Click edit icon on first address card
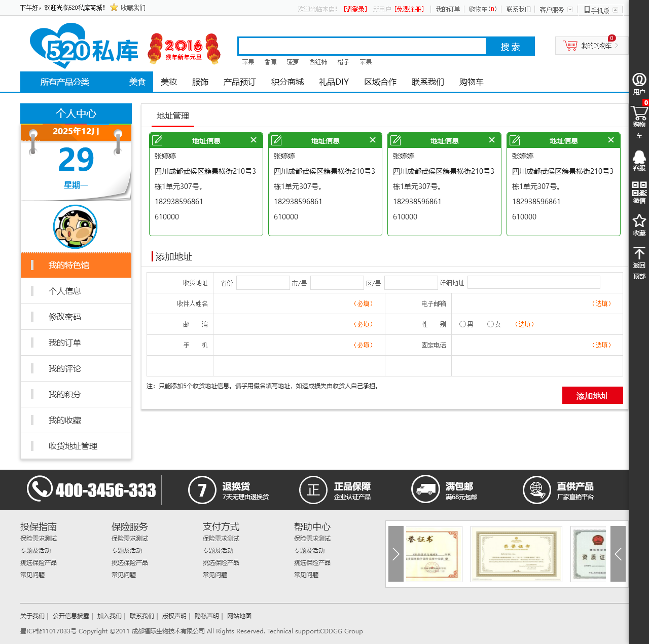 click(158, 140)
